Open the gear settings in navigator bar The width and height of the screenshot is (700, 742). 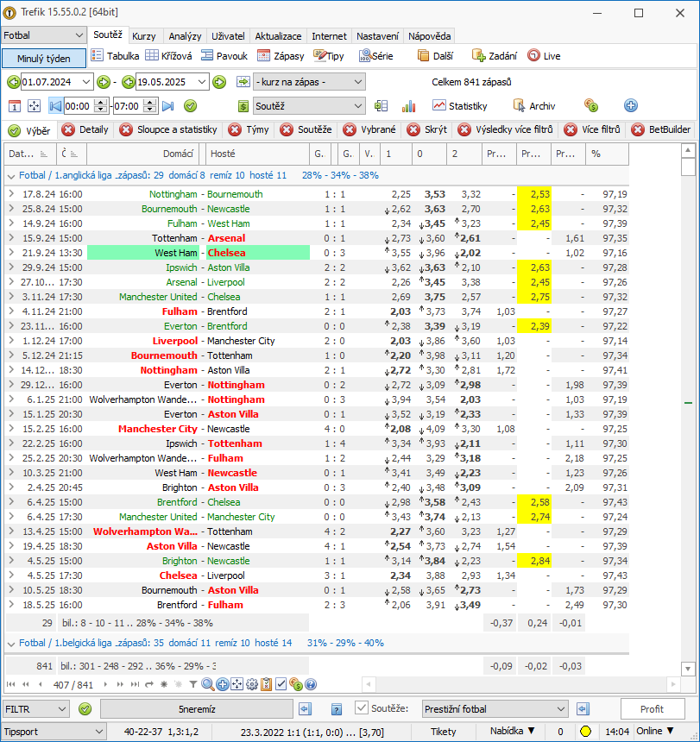point(252,684)
